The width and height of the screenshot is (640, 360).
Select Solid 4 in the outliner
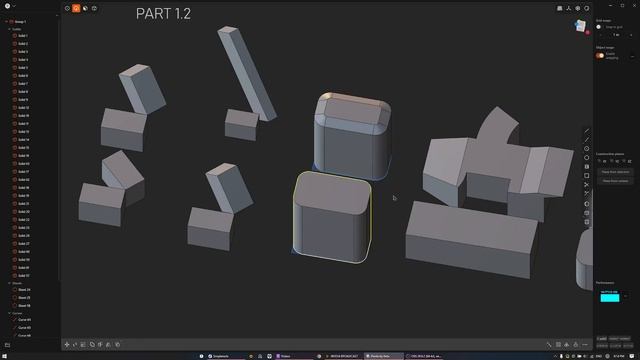pos(23,60)
